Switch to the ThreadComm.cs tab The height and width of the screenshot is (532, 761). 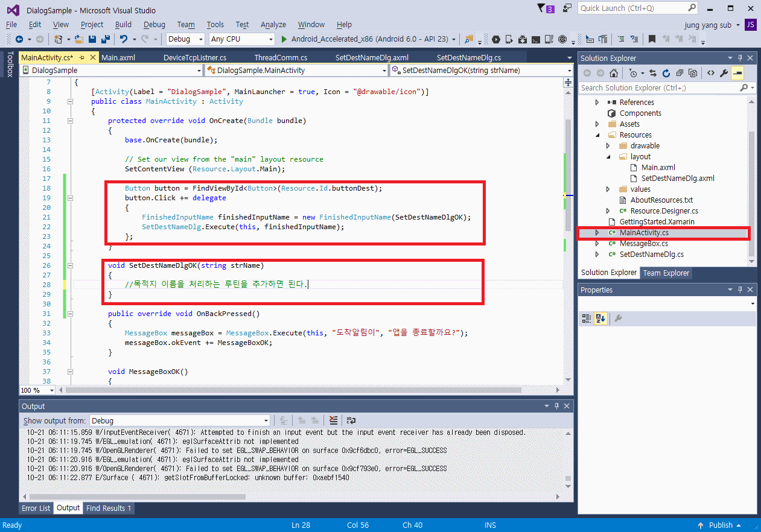point(281,58)
